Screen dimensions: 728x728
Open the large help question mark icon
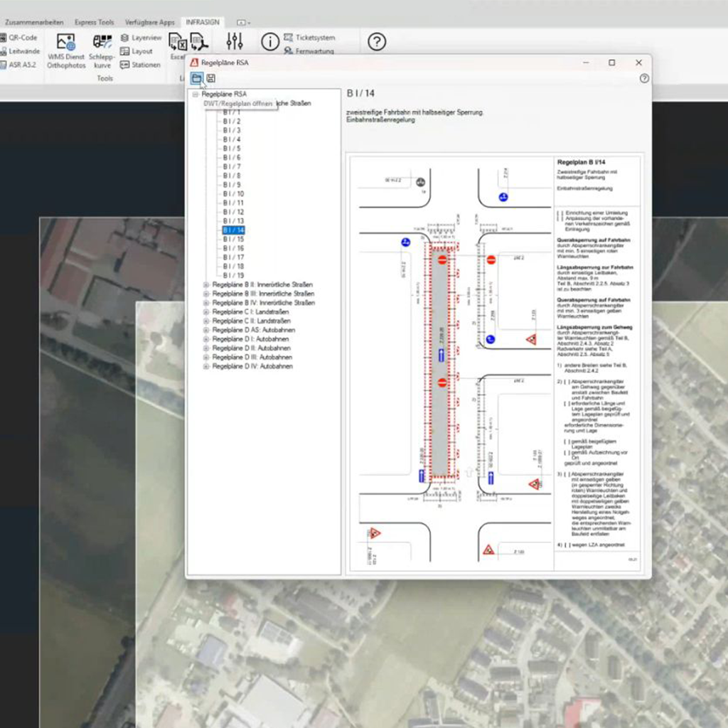377,42
